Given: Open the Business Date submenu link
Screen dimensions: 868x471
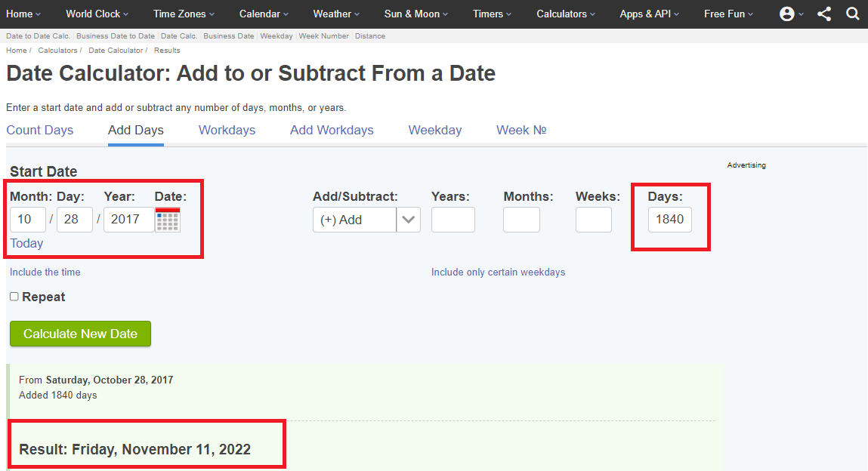Looking at the screenshot, I should (x=229, y=36).
